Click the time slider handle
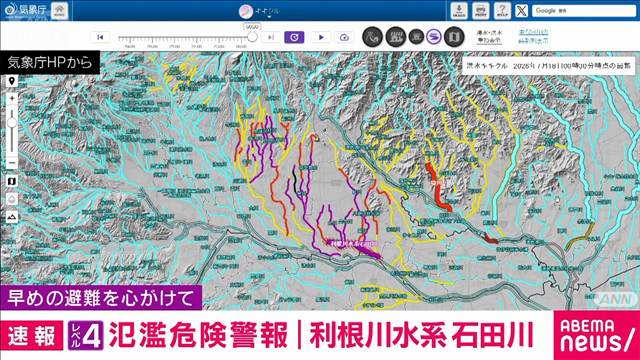 pos(252,37)
